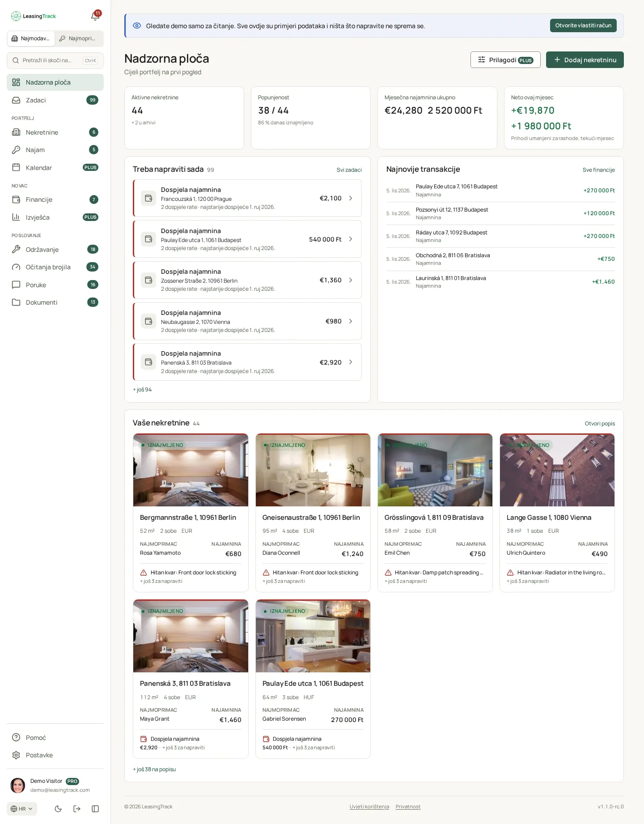The image size is (644, 824).
Task: Open Poruke message icon item
Action: pyautogui.click(x=55, y=285)
